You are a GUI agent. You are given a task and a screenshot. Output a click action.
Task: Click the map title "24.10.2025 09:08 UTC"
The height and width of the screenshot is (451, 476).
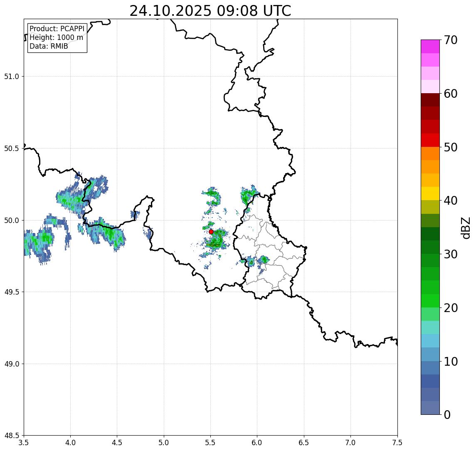(210, 11)
